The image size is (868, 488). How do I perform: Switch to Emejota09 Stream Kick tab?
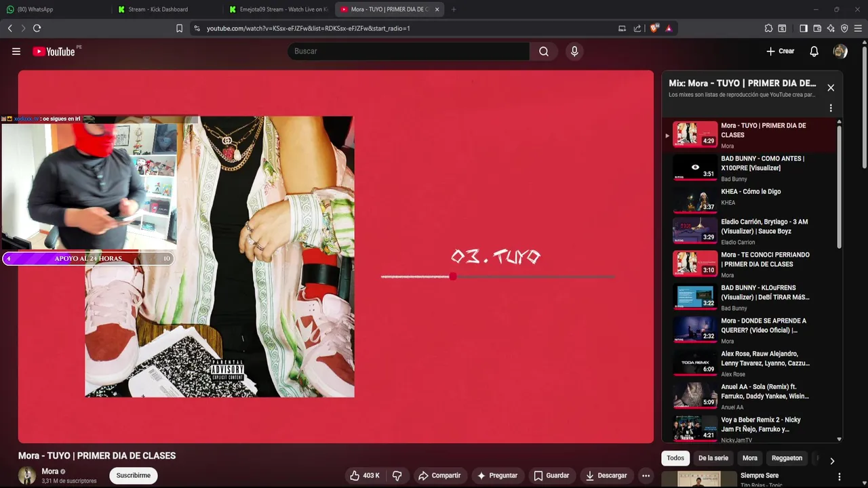pyautogui.click(x=278, y=9)
